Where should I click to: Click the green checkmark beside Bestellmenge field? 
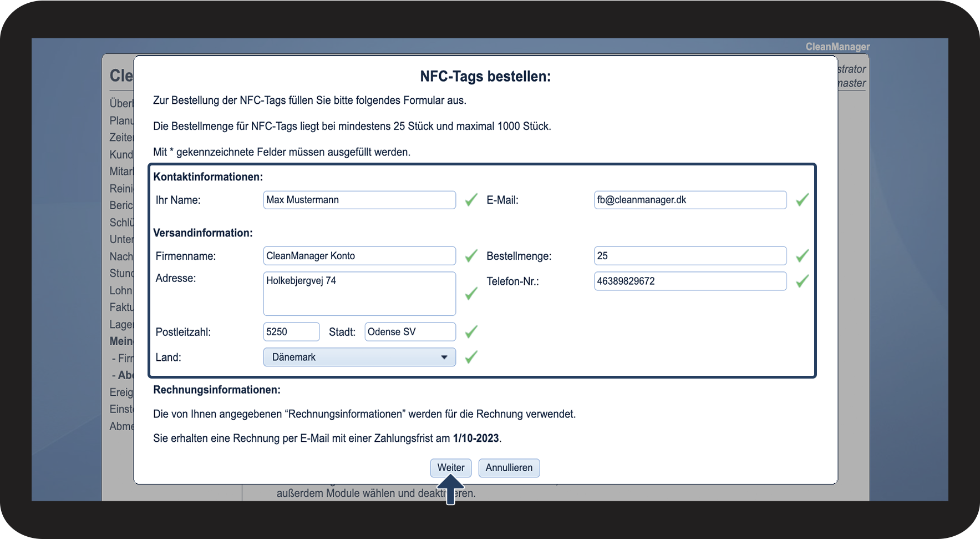coord(802,256)
